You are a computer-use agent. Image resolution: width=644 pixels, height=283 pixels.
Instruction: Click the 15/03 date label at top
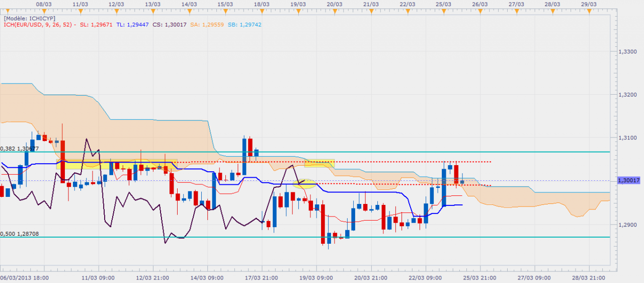[225, 4]
